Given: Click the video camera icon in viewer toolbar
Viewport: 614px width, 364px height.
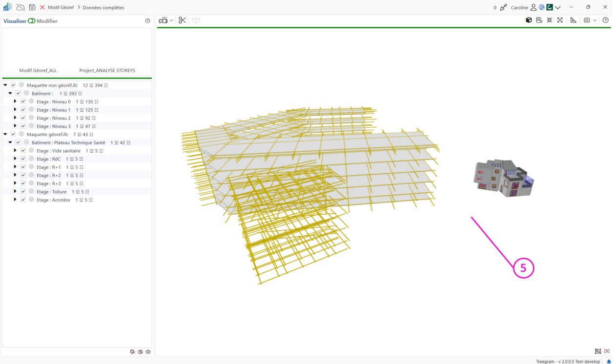Looking at the screenshot, I should (163, 20).
